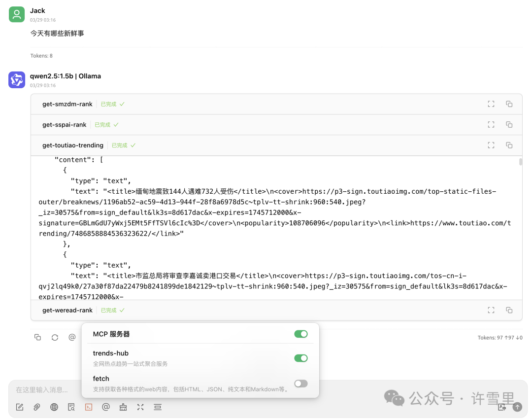The image size is (532, 420).
Task: Click the user message 今天有哪些新鲜事
Action: (57, 33)
